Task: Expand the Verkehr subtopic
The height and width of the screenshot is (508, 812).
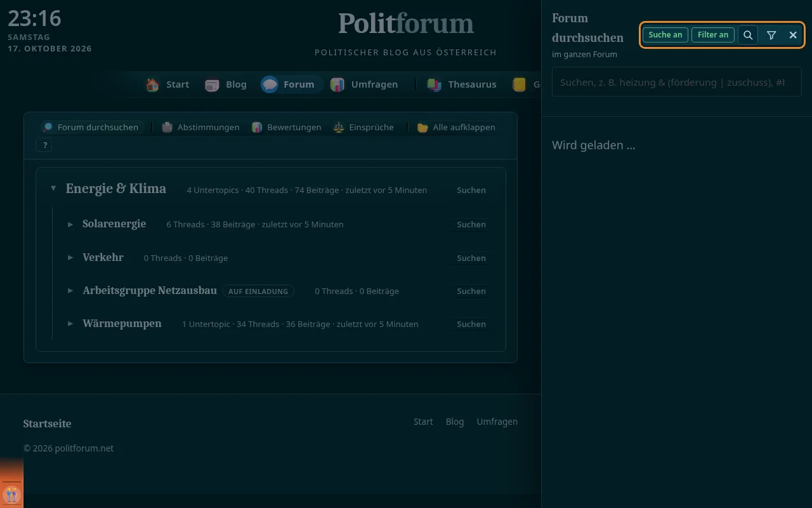Action: [x=70, y=258]
